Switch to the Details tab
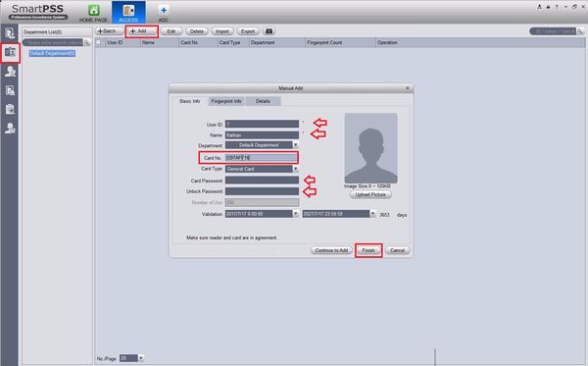This screenshot has height=366, width=588. [263, 101]
